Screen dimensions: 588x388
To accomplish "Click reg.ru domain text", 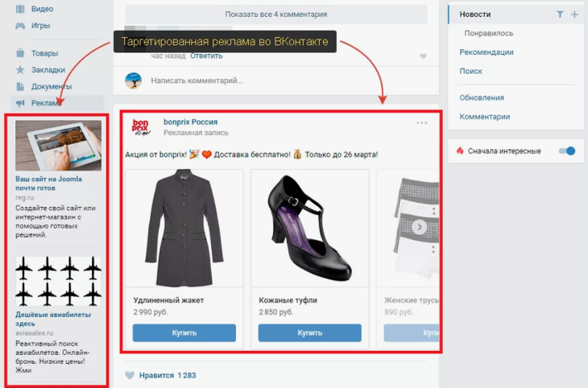I will pos(24,197).
